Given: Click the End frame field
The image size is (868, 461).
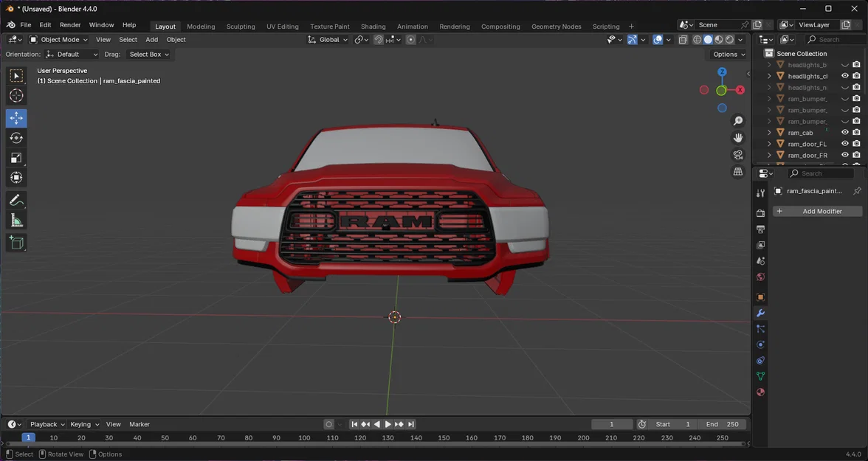Looking at the screenshot, I should [x=722, y=424].
